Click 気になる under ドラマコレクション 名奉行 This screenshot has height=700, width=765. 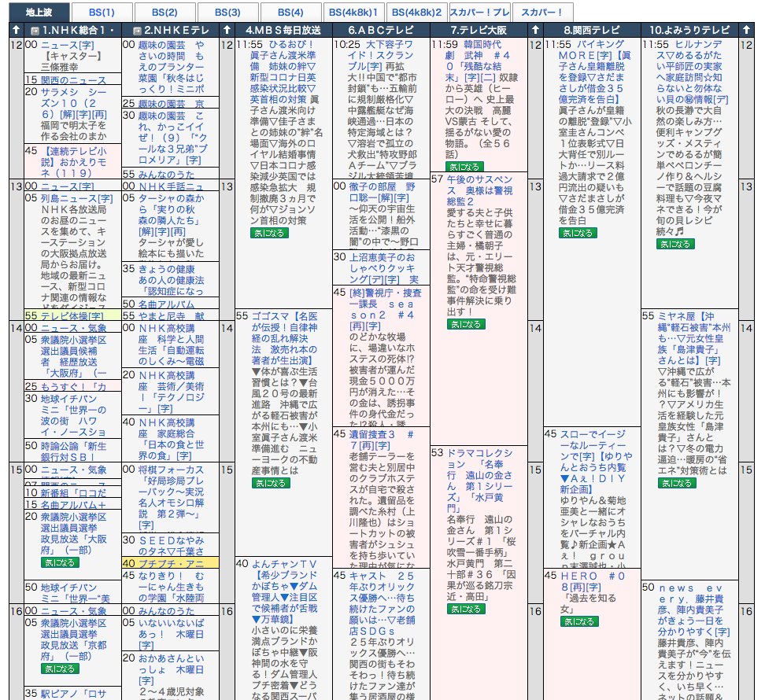(466, 609)
